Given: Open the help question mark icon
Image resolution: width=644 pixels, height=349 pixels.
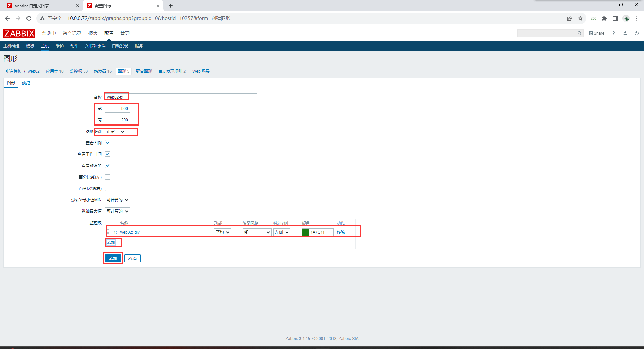Looking at the screenshot, I should 613,33.
